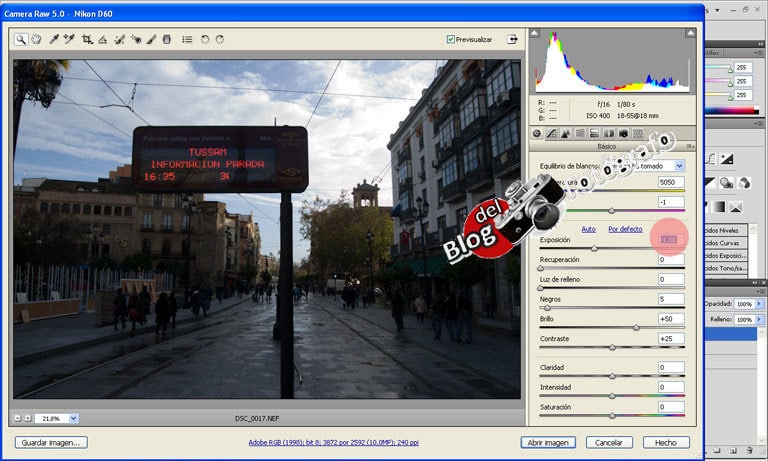Viewport: 768px width, 461px height.
Task: Select the Zoom tool in Camera Raw toolbar
Action: point(21,40)
